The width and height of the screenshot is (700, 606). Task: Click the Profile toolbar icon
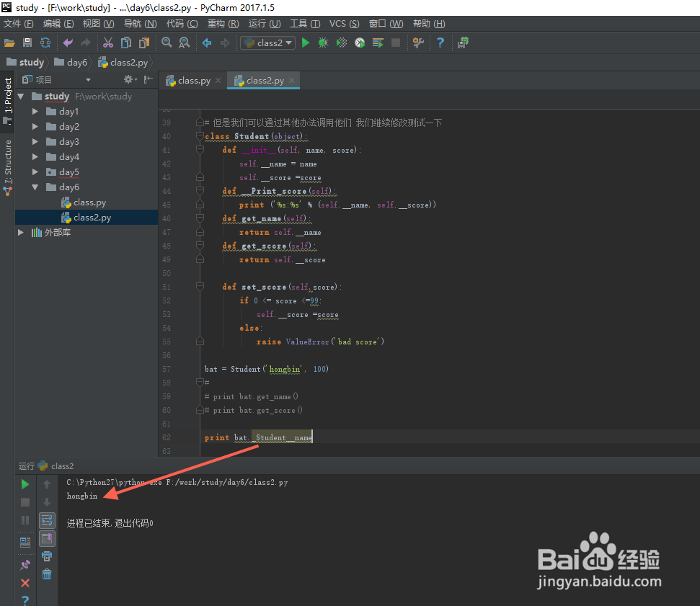tap(360, 43)
